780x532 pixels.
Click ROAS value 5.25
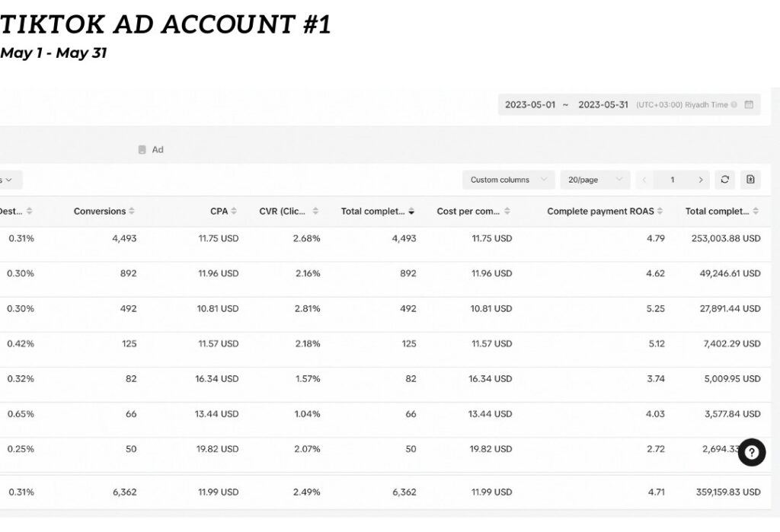(656, 309)
